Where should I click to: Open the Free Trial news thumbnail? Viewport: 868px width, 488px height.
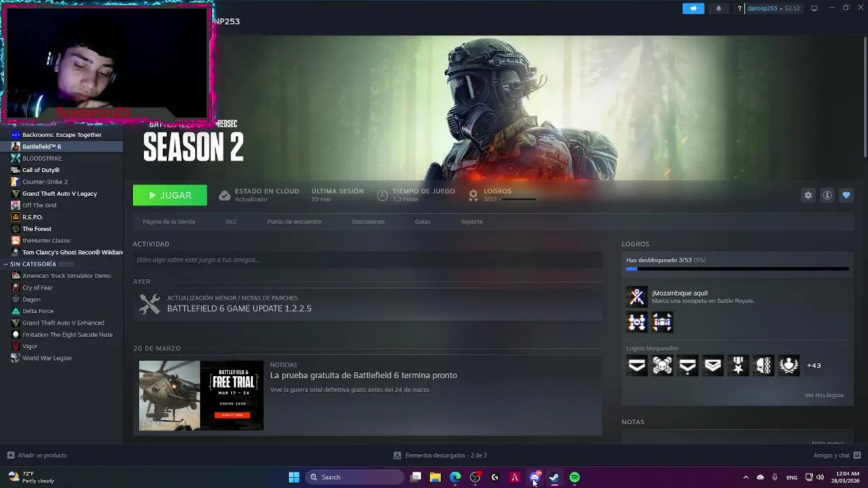tap(201, 396)
